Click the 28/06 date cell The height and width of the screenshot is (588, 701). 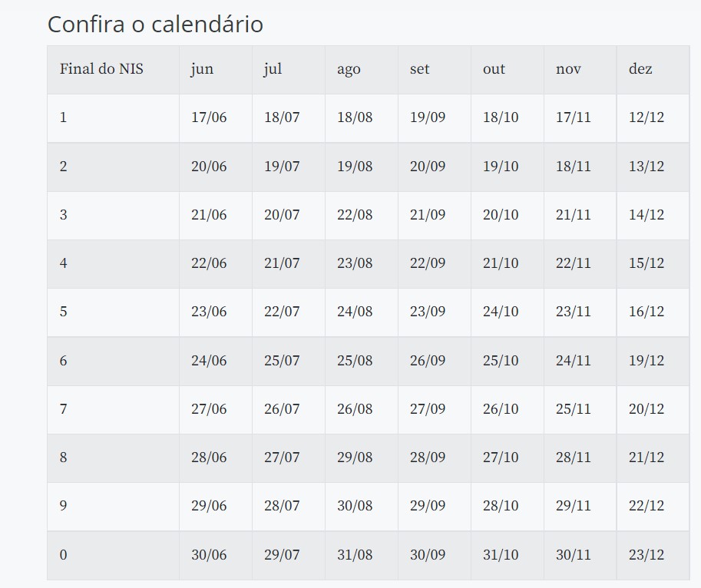click(x=209, y=458)
